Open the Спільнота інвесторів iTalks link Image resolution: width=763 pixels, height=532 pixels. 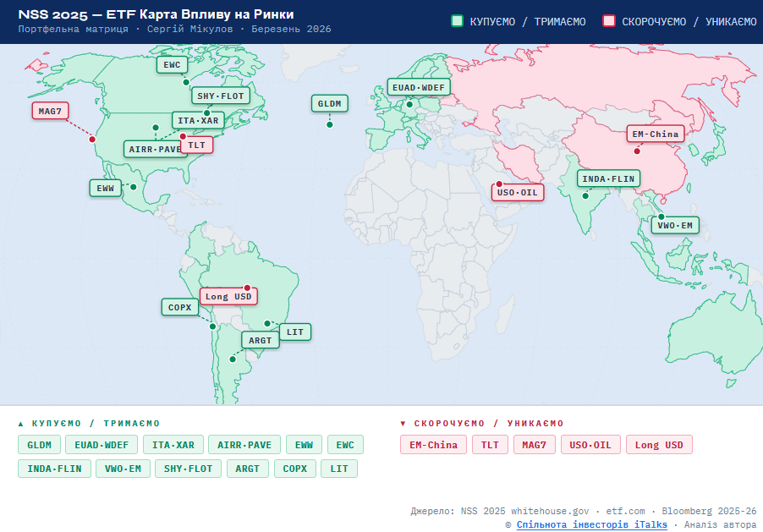(591, 524)
